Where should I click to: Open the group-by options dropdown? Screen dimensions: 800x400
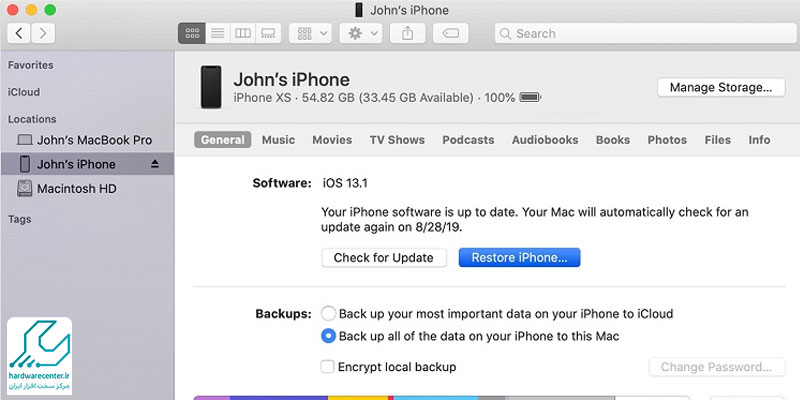(x=310, y=34)
